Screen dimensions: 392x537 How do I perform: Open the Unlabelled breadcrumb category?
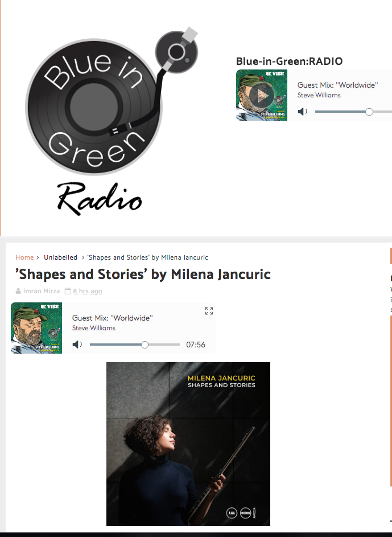[x=60, y=257]
